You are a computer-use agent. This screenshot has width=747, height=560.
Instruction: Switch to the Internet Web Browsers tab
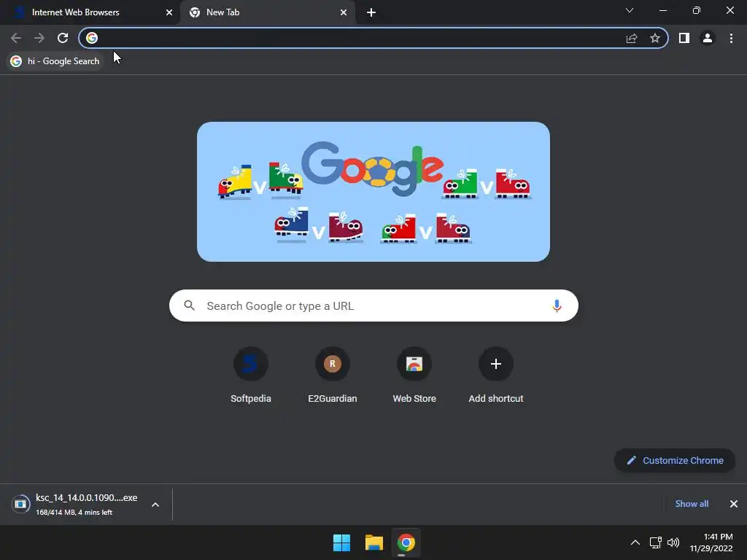pos(90,12)
